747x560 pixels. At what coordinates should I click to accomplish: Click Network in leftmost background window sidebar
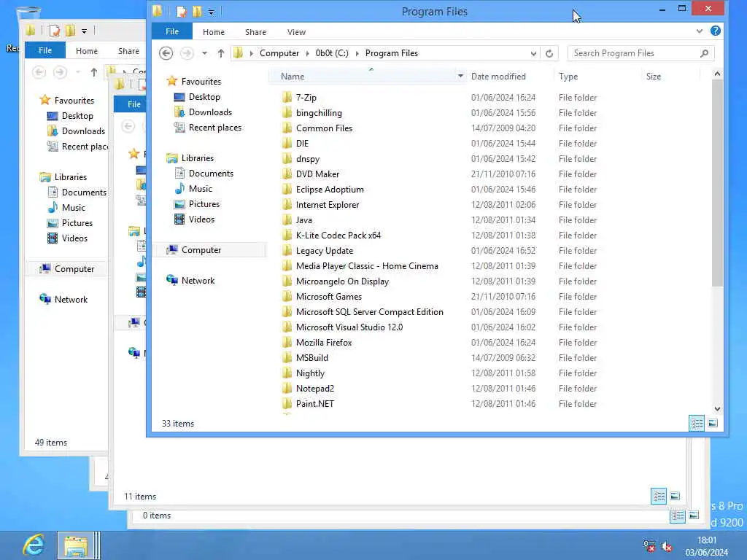(x=71, y=300)
